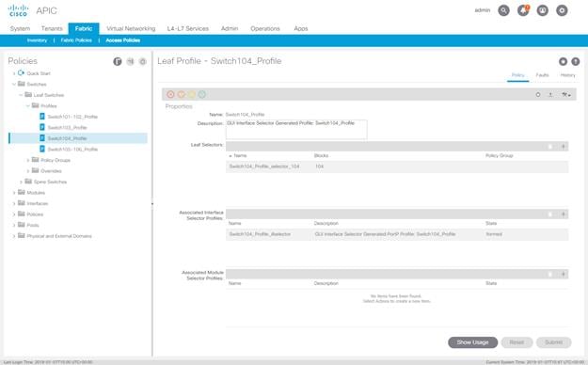Add a module selector profile with plus
588x365 pixels.
pos(563,274)
